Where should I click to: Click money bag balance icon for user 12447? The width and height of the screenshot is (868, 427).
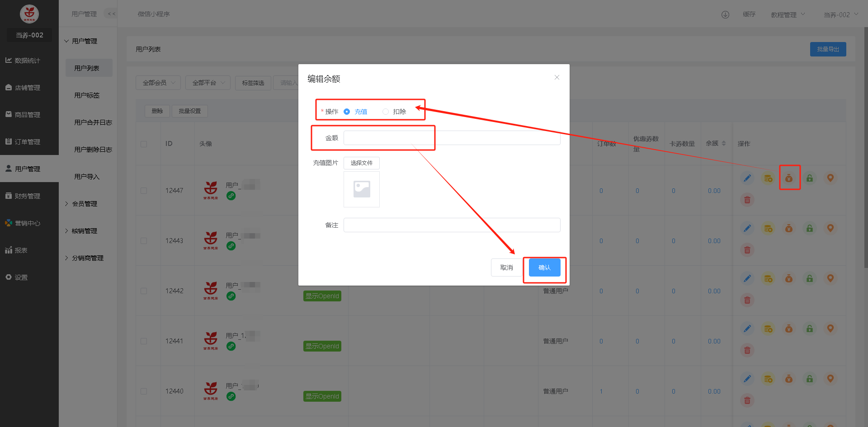click(789, 178)
